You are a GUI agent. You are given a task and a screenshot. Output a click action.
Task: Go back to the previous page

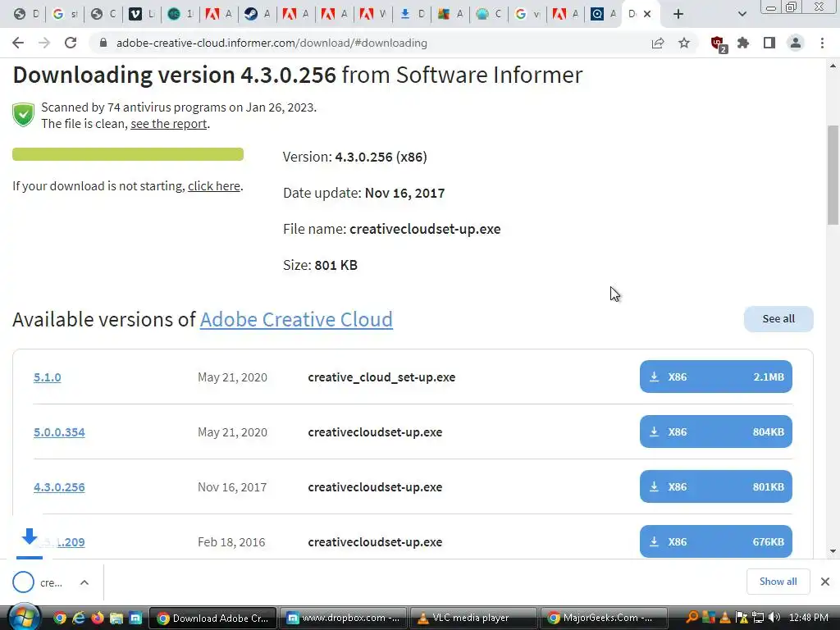pyautogui.click(x=18, y=43)
